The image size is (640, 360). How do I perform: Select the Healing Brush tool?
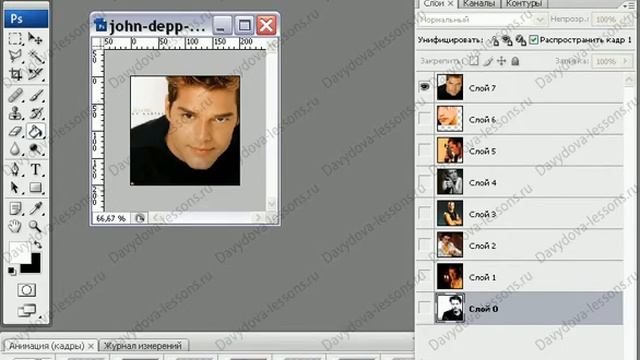click(16, 96)
